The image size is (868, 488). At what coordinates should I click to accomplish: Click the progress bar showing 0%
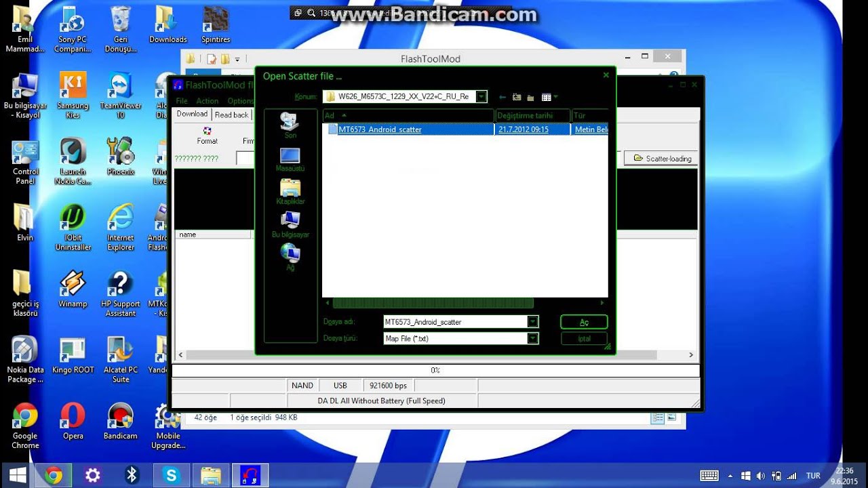pos(435,371)
